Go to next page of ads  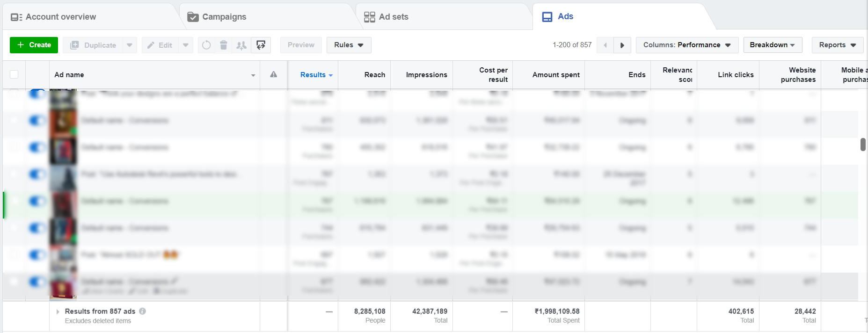(622, 45)
